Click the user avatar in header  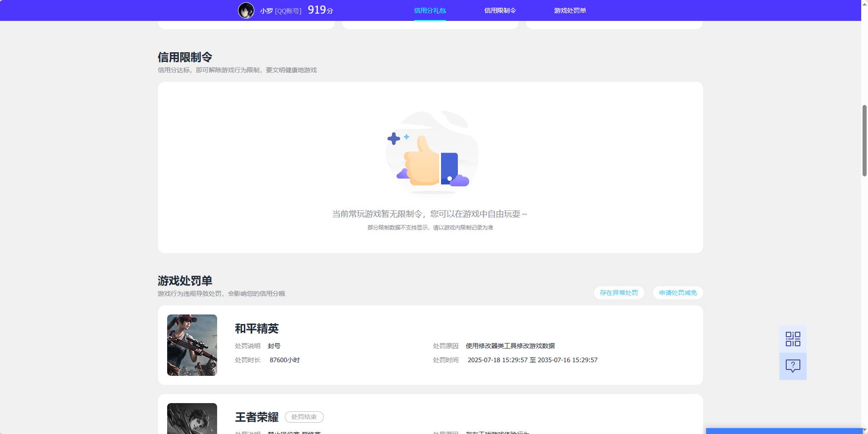coord(246,10)
